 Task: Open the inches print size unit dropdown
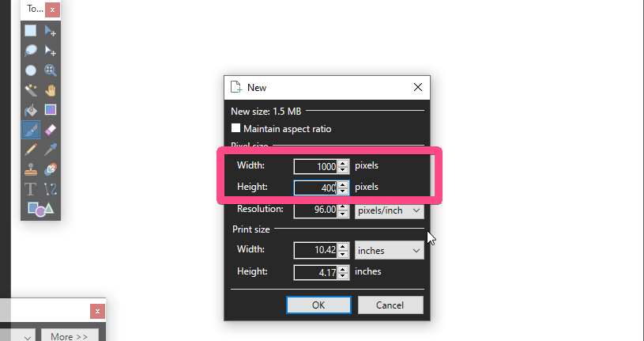389,251
